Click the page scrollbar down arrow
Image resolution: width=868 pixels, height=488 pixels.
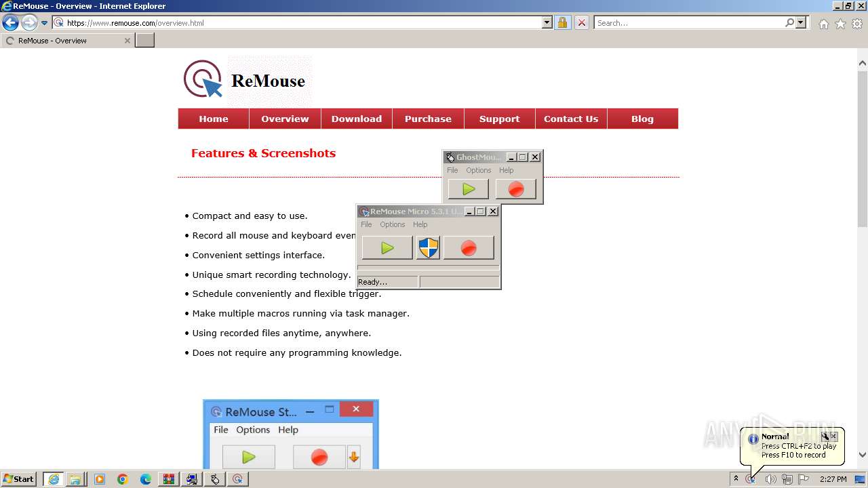point(863,455)
